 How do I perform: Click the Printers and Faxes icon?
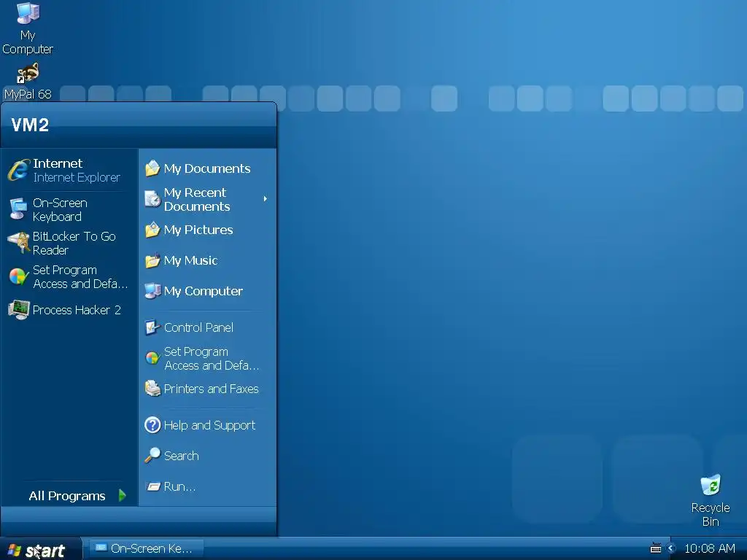point(152,389)
